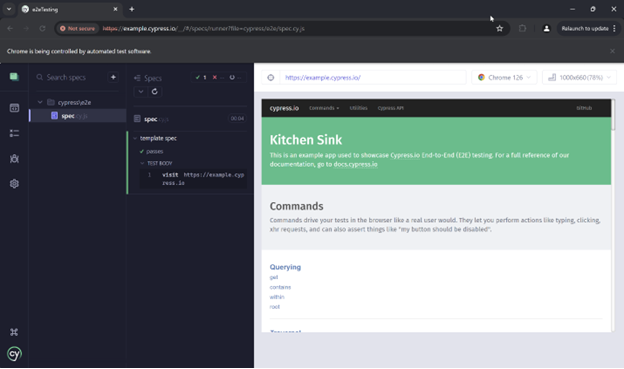Close the e2eTesting tab
This screenshot has width=624, height=369.
pyautogui.click(x=115, y=9)
